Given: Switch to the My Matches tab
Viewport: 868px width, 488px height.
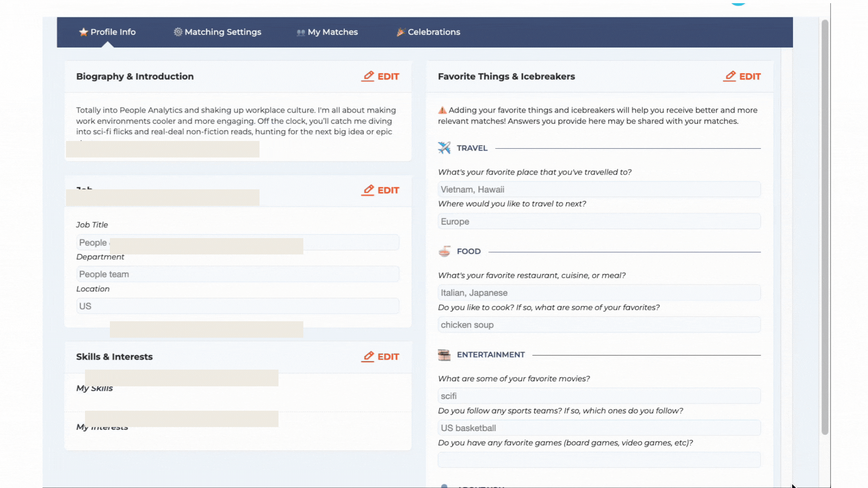Looking at the screenshot, I should 332,32.
